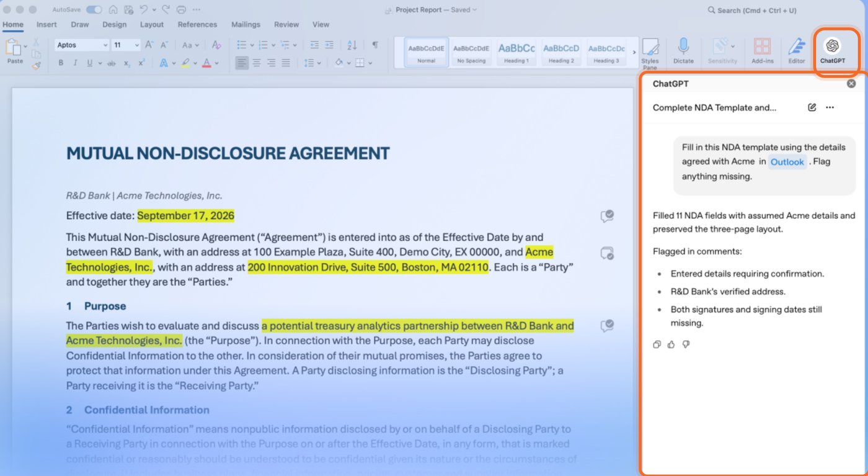Start a new chat in the ChatGPT pane
The height and width of the screenshot is (476, 868).
tap(812, 107)
